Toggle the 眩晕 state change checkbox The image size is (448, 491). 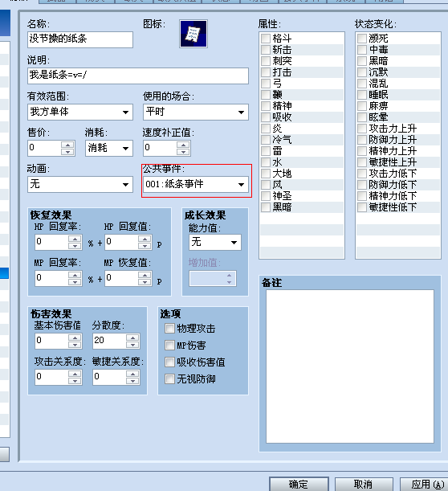362,117
